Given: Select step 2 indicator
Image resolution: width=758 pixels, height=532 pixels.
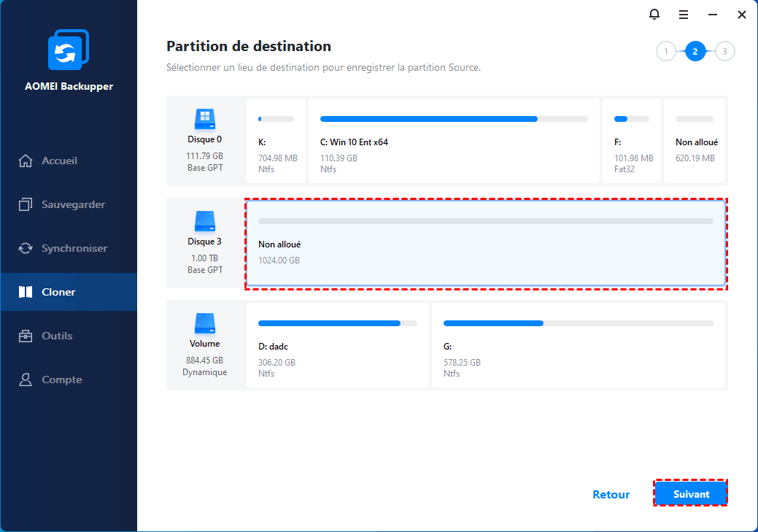Looking at the screenshot, I should pos(695,51).
